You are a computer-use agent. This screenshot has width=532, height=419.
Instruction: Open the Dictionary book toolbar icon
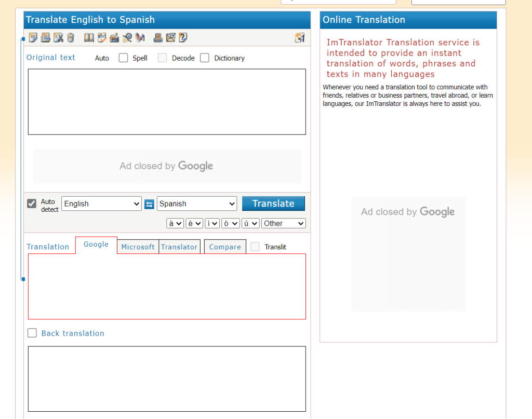pos(89,37)
